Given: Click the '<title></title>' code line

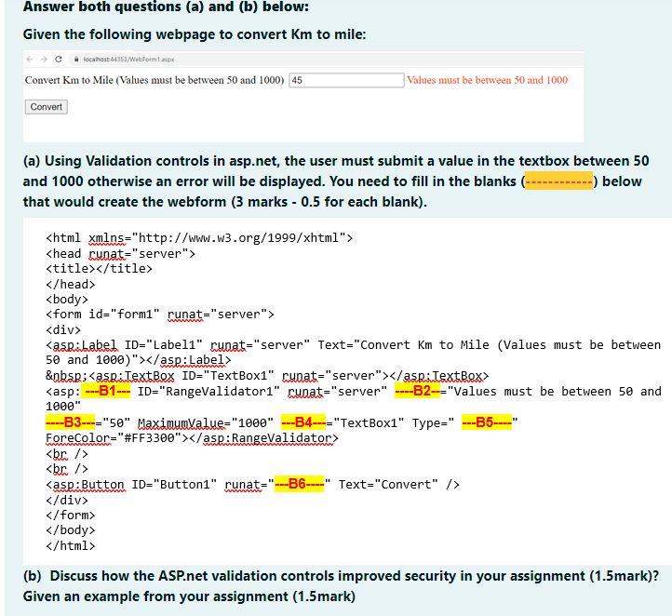Looking at the screenshot, I should pos(99,269).
